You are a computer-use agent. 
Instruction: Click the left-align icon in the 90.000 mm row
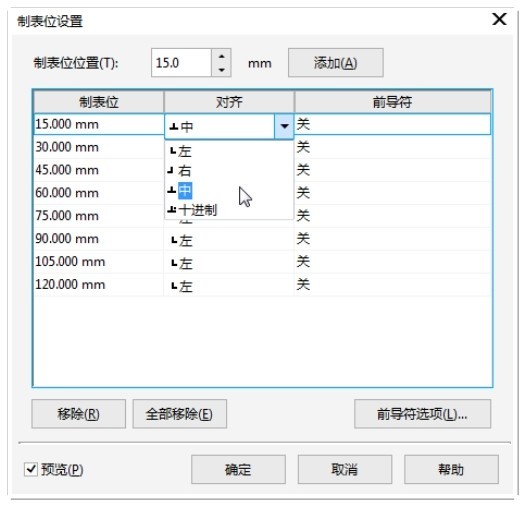[174, 240]
